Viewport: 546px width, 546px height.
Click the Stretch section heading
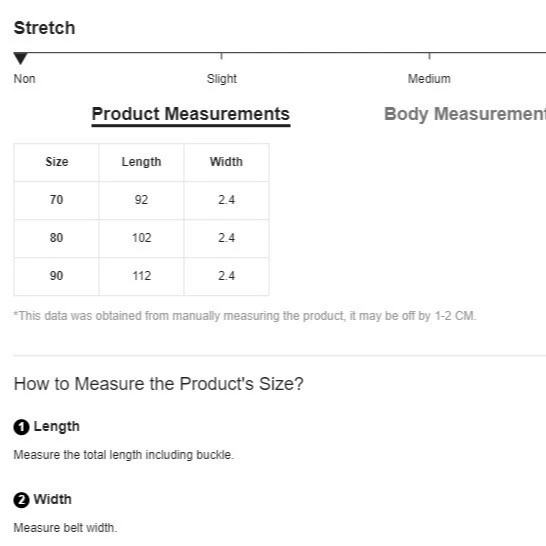click(44, 28)
